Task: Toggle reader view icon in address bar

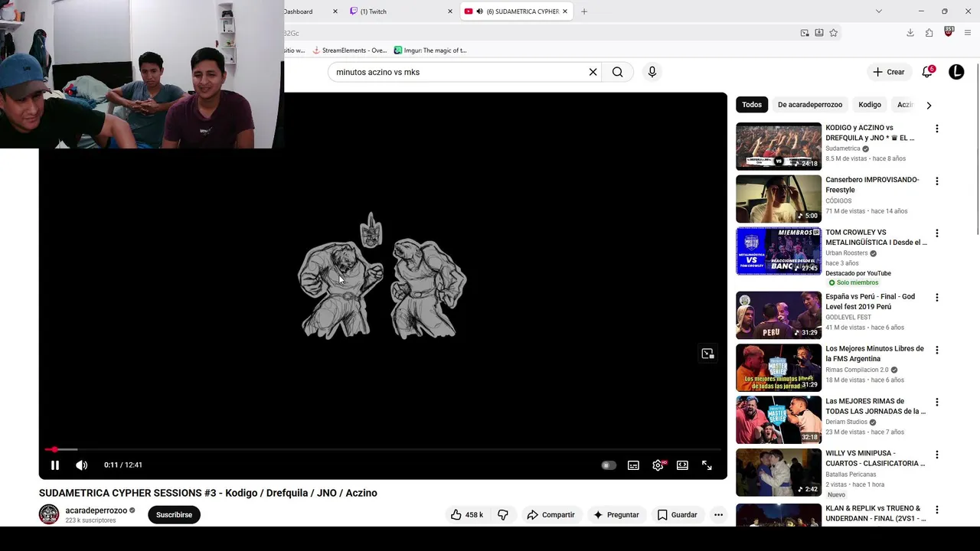Action: point(819,33)
